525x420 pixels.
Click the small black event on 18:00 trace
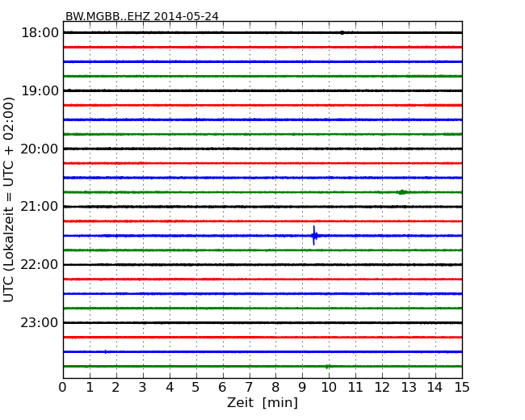[342, 32]
